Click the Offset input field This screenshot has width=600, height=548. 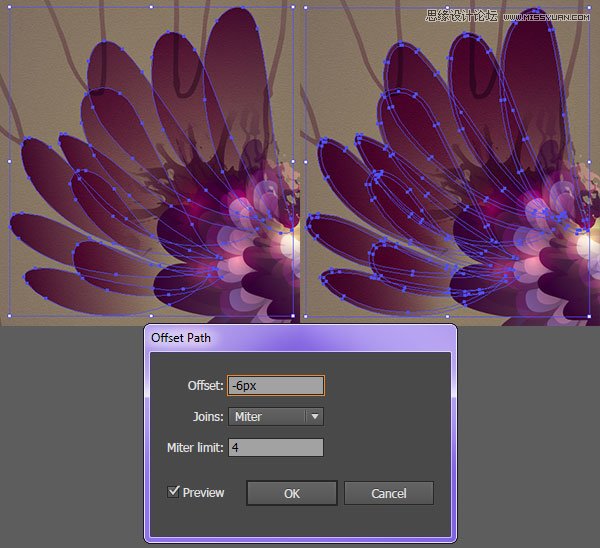(x=276, y=385)
